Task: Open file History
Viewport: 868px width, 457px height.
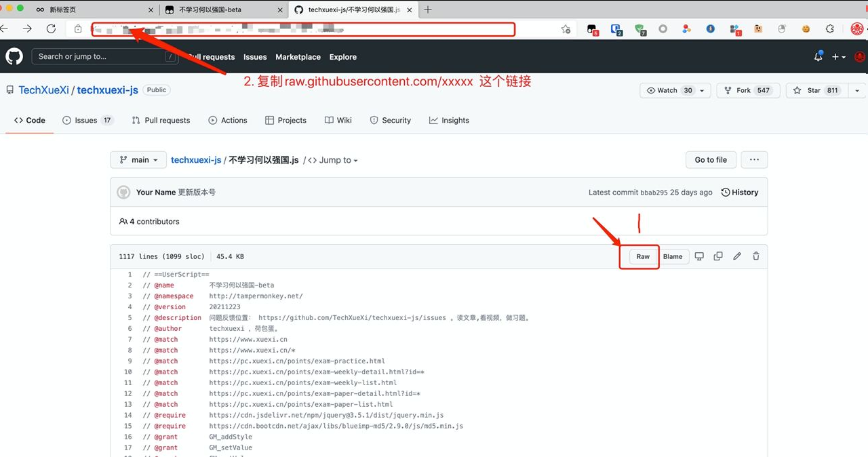Action: pos(740,193)
